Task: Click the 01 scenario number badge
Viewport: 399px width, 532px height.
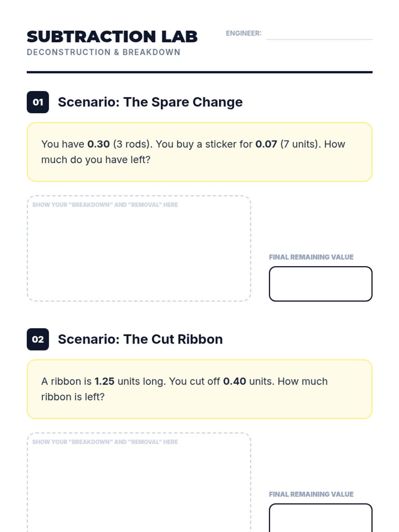Action: (38, 102)
